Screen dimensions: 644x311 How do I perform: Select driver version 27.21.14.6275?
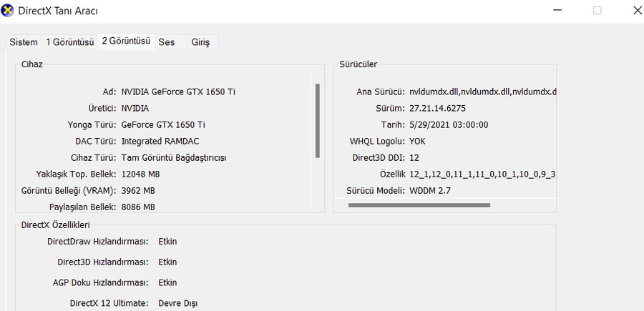pyautogui.click(x=437, y=109)
